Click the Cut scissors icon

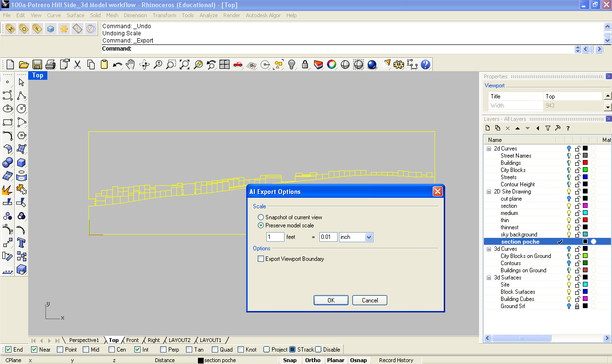coord(77,64)
